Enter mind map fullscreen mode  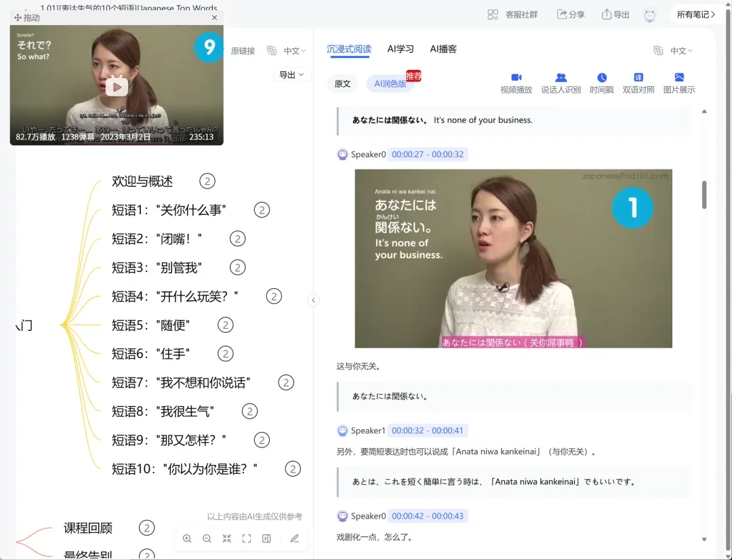click(x=247, y=538)
